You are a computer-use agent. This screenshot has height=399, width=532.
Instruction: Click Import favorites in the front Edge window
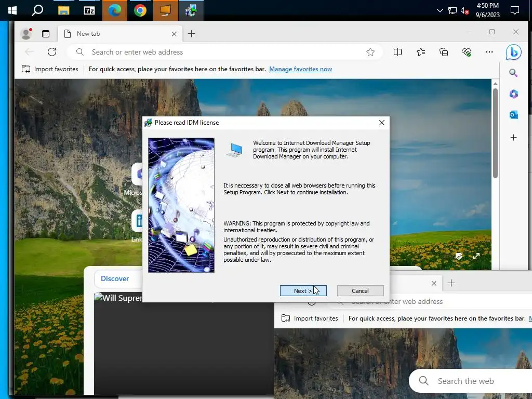(50, 69)
